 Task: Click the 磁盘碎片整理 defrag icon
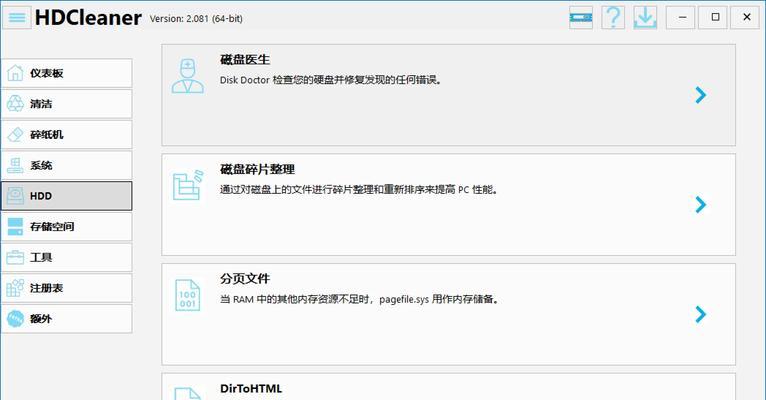coord(188,185)
